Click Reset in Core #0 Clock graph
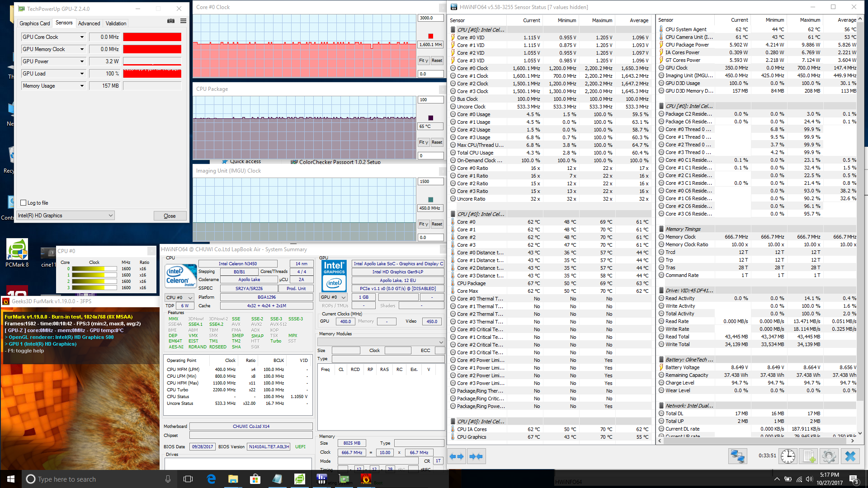The height and width of the screenshot is (488, 868). (x=437, y=60)
